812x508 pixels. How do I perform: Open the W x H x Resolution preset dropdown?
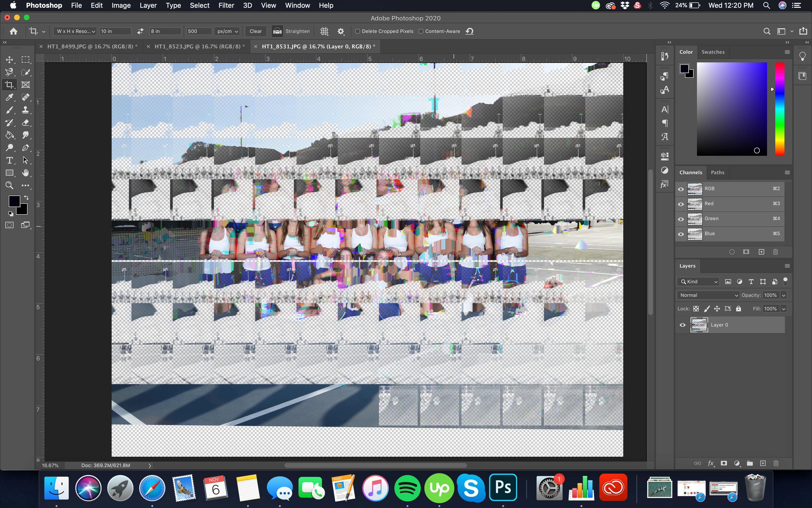pos(75,31)
